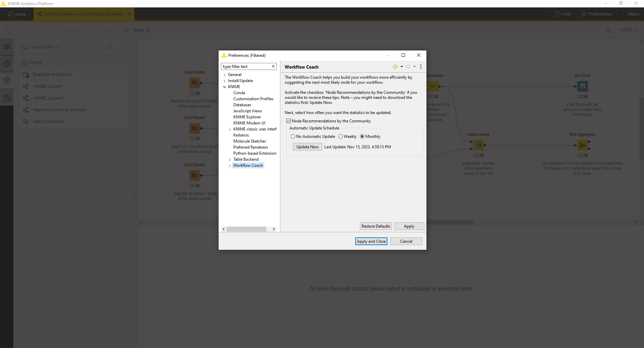
Task: Open the node repository cube icon
Action: coord(7,80)
